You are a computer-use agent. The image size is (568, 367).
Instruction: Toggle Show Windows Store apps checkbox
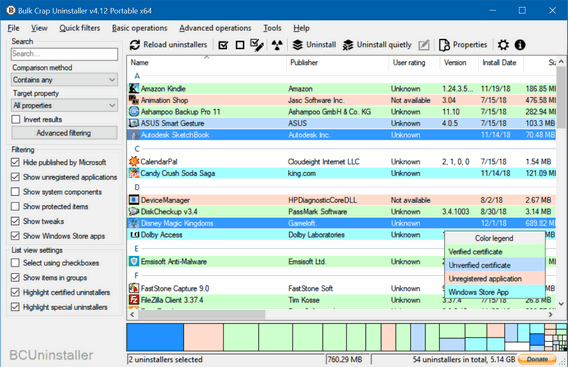click(x=15, y=236)
